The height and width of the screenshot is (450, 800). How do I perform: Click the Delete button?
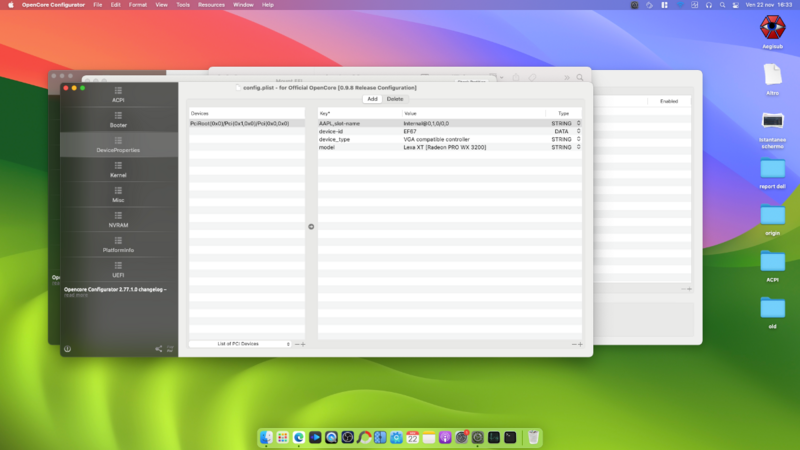[395, 99]
